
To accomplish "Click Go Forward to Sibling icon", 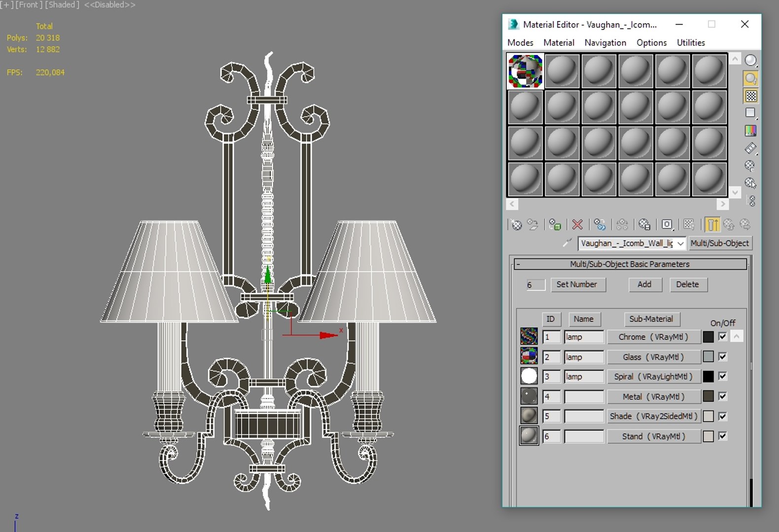I will pyautogui.click(x=745, y=225).
